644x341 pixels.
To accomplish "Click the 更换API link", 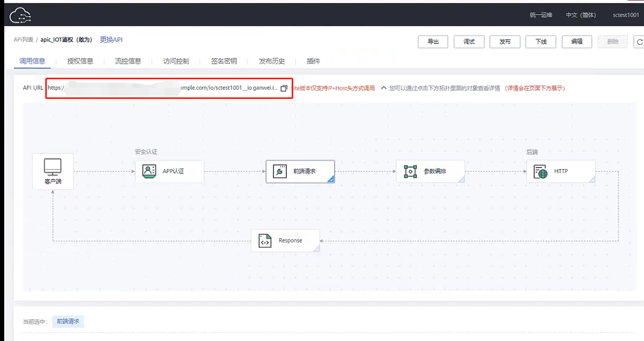I will (111, 40).
